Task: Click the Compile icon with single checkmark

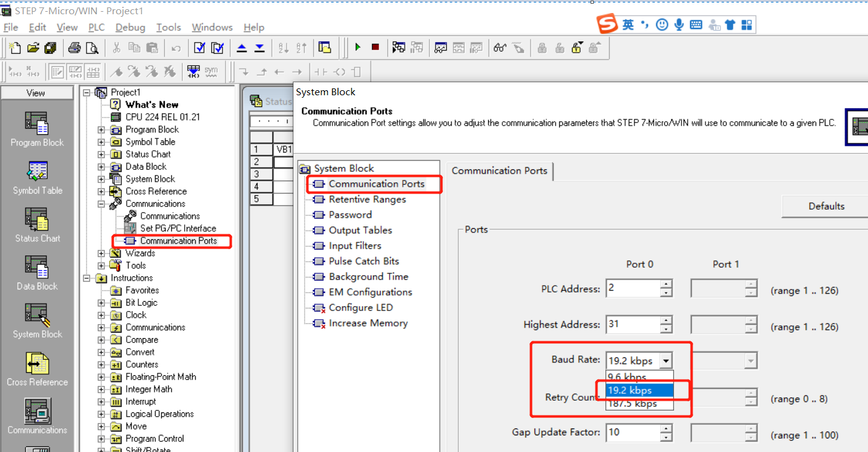Action: click(x=199, y=48)
